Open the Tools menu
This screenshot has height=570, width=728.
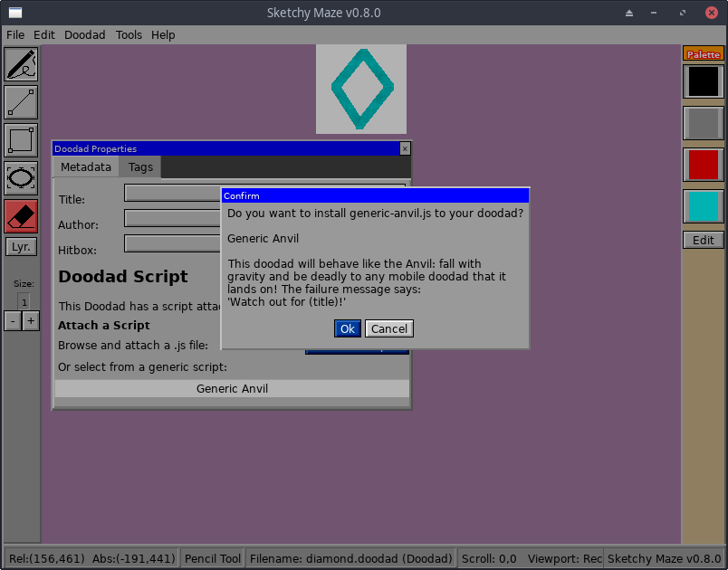tap(129, 34)
